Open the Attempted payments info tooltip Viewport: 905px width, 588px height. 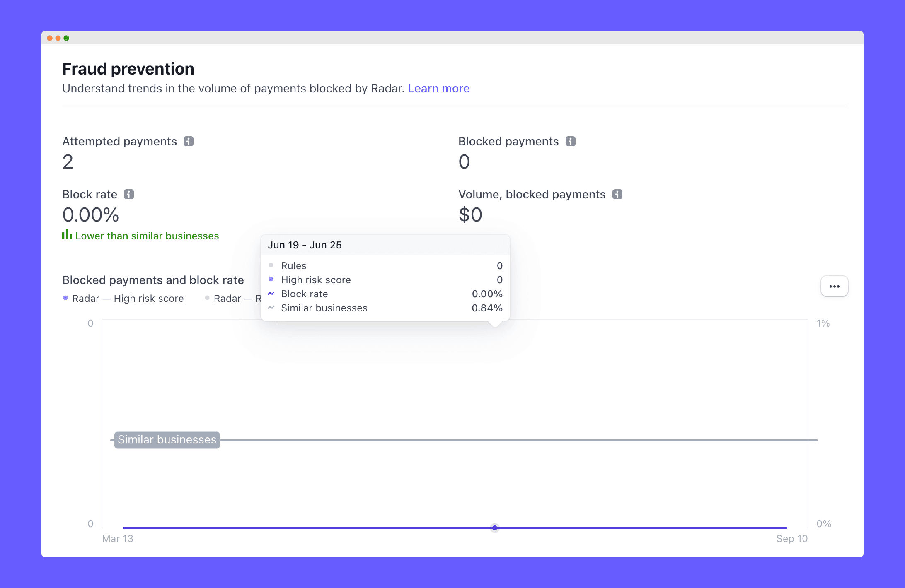click(x=189, y=141)
